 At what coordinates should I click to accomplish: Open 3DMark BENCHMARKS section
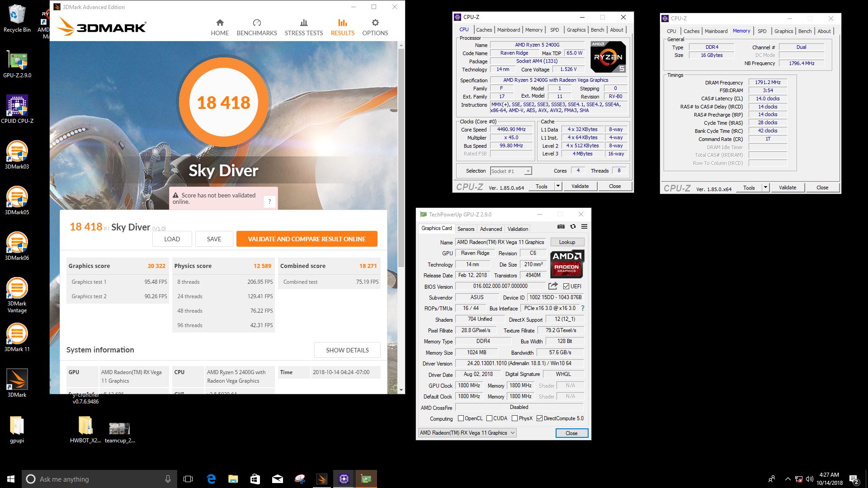pyautogui.click(x=257, y=27)
